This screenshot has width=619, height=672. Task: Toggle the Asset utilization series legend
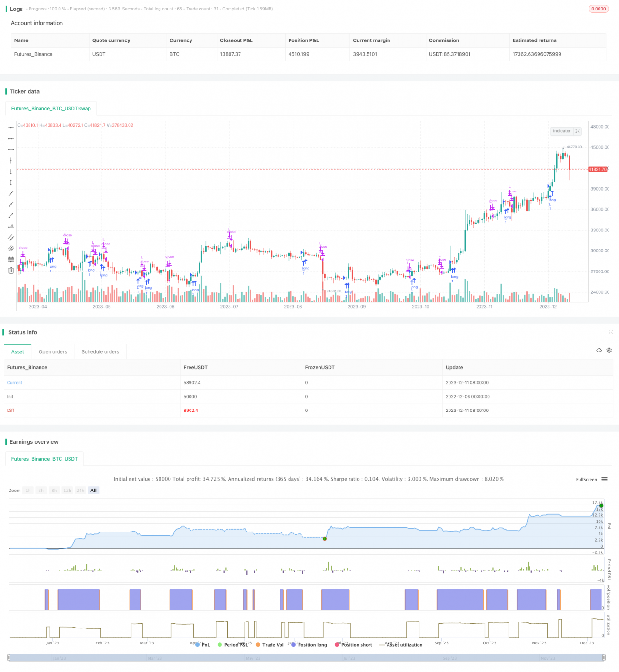point(401,645)
